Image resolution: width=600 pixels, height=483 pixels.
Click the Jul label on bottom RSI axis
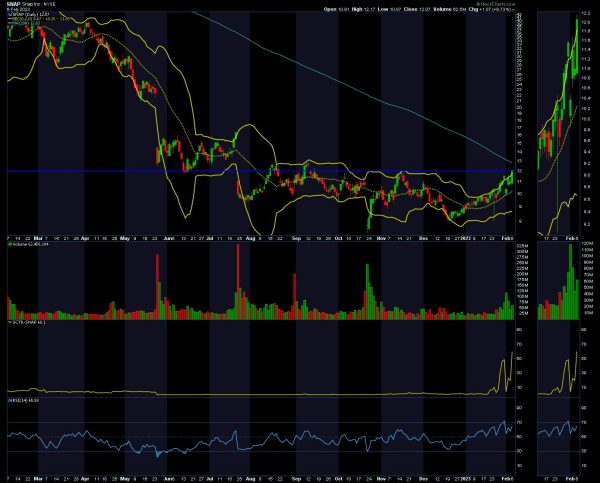[210, 479]
